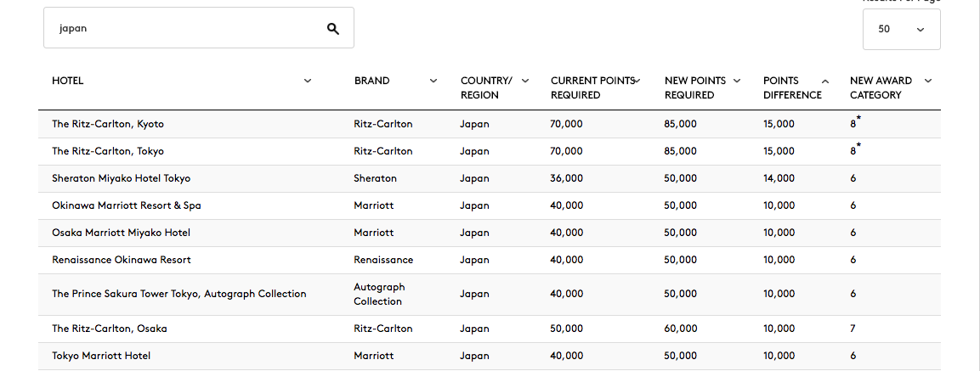This screenshot has width=980, height=371.
Task: Select 'The Ritz-Carlton, Osaka' hotel name
Action: [110, 329]
